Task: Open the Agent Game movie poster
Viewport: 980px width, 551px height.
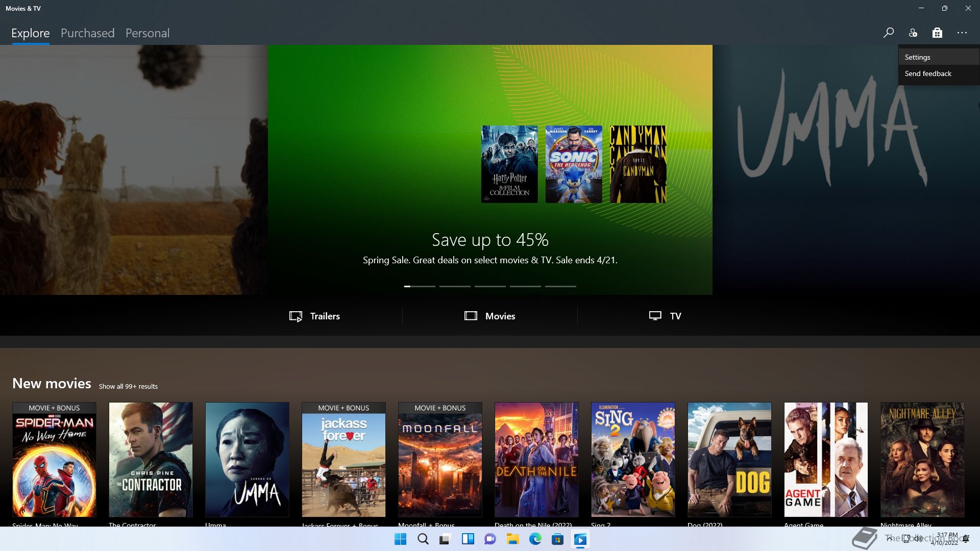Action: (x=826, y=460)
